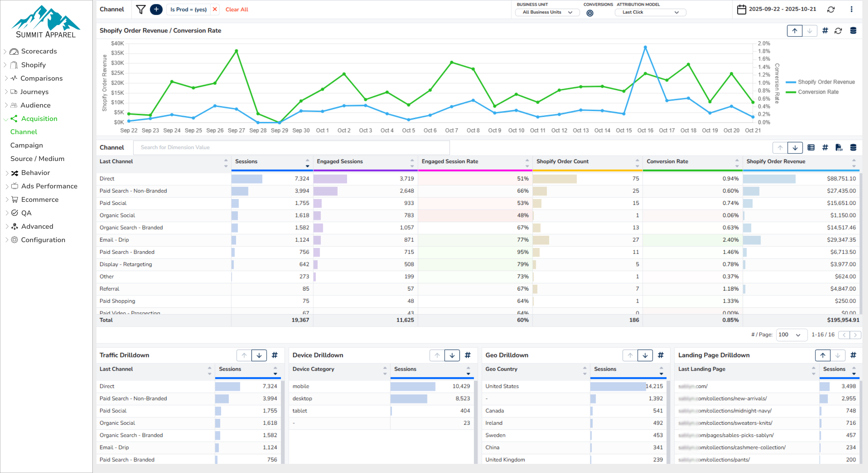Screen dimensions: 868x473
Task: Click the calendar icon beside the date range
Action: (742, 9)
